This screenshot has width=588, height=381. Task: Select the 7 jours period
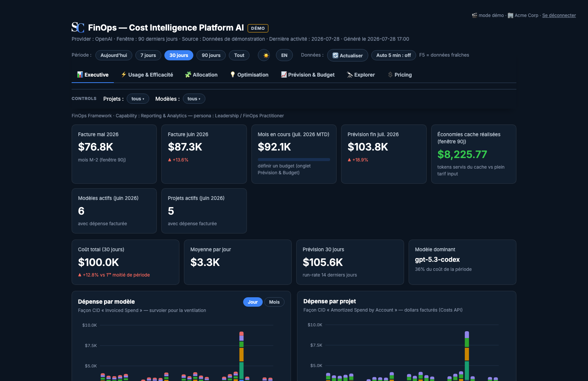(x=148, y=55)
